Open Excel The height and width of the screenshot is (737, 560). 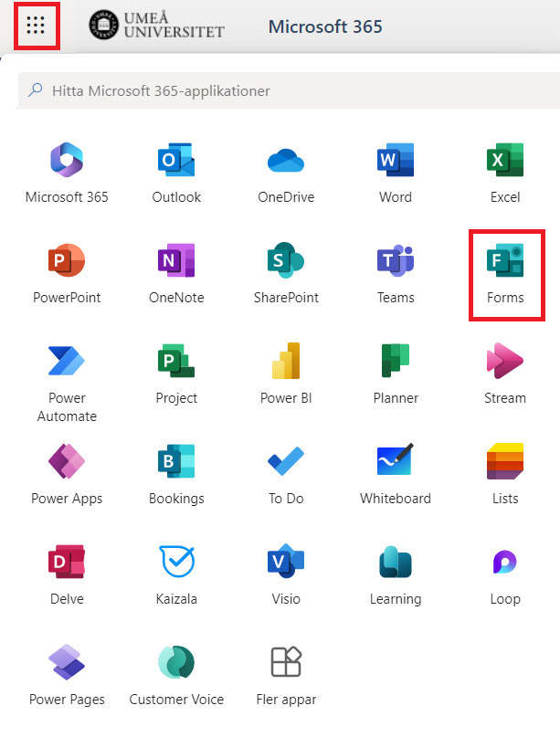[x=505, y=173]
